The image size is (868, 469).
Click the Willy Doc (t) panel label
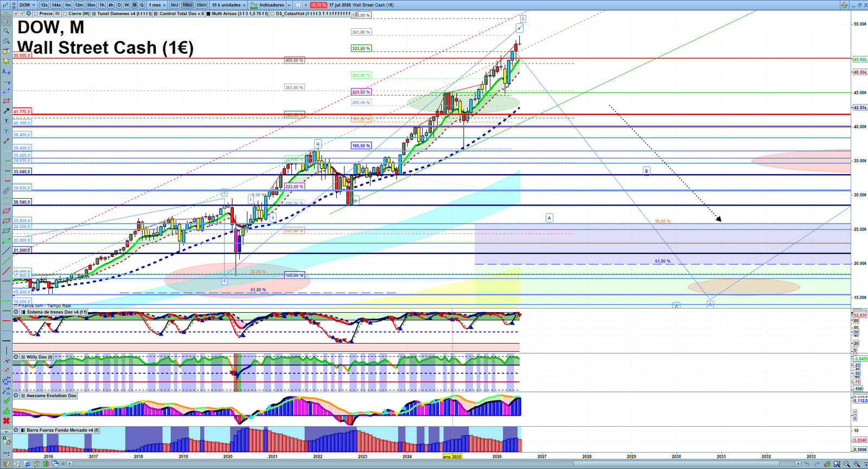coord(40,357)
